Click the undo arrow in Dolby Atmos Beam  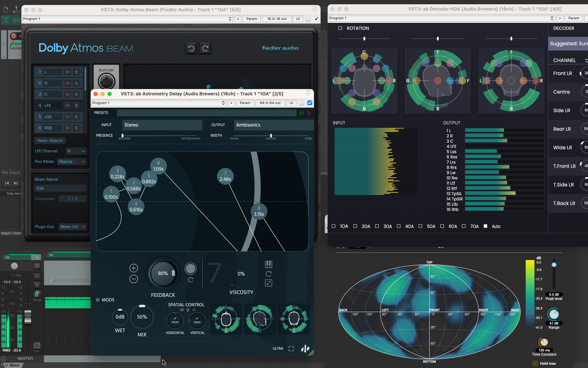191,49
